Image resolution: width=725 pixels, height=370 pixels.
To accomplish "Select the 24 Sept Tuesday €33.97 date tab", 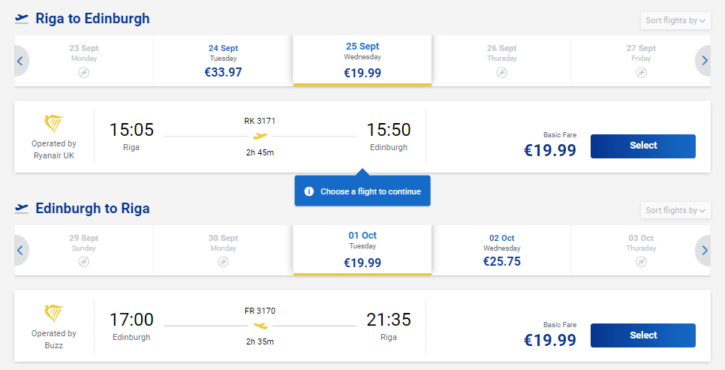I will [x=223, y=61].
